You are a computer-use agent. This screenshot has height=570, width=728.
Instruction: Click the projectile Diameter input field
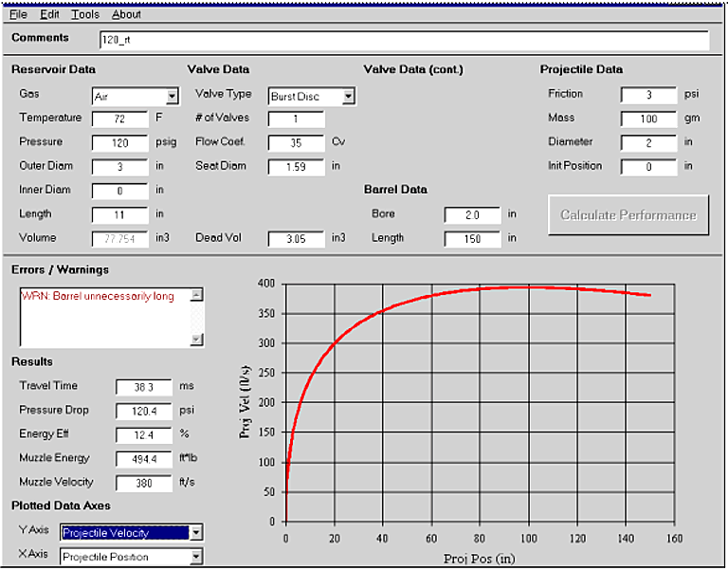point(648,143)
